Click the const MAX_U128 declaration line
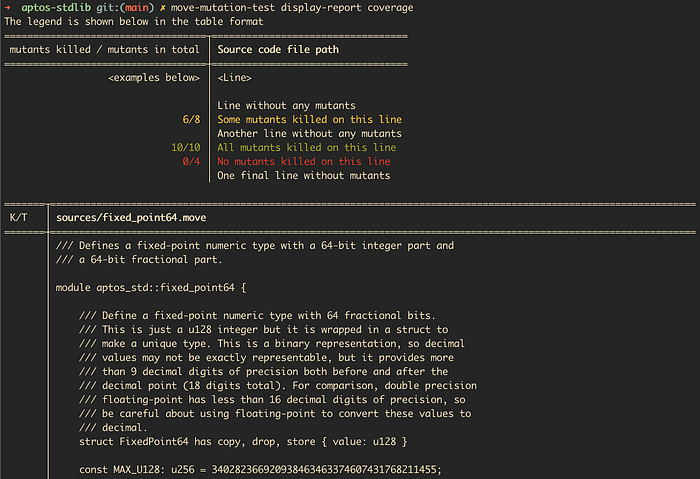The height and width of the screenshot is (479, 700). [x=260, y=469]
